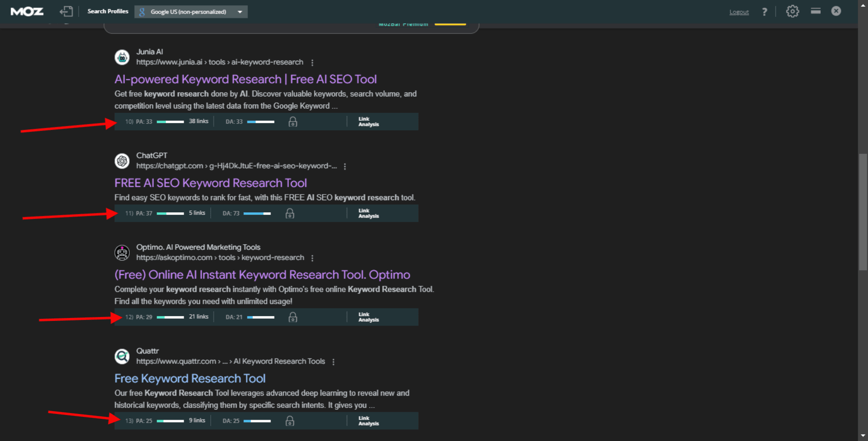
Task: Click PA 33 progress bar for Junia AI
Action: pyautogui.click(x=170, y=122)
